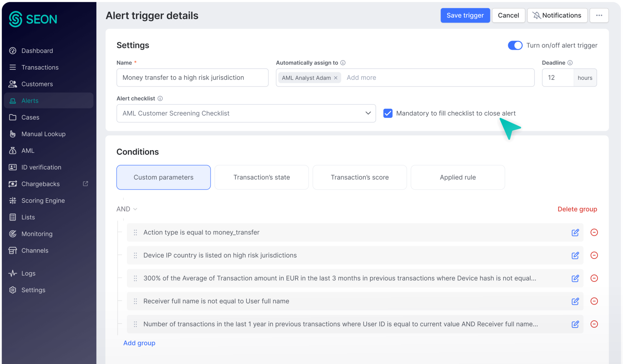Click the trigger Name input field
The width and height of the screenshot is (623, 364).
[x=192, y=78]
